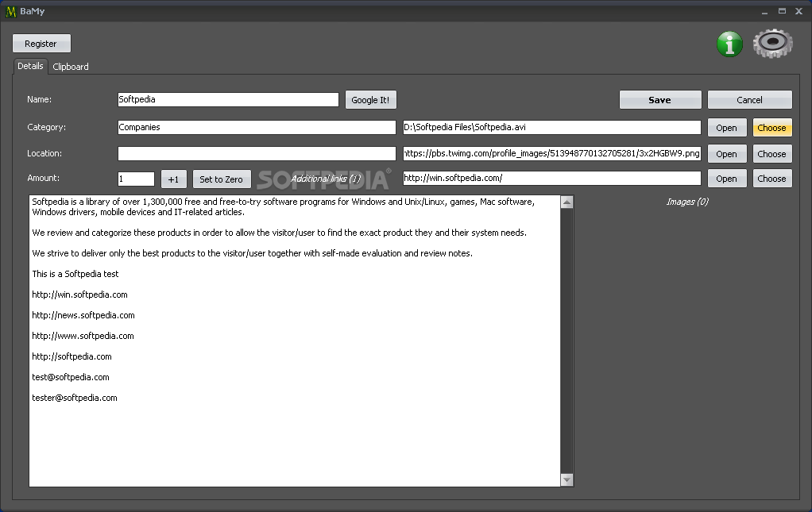Screen dimensions: 812x512
Task: Click the Google It! button
Action: coord(370,100)
